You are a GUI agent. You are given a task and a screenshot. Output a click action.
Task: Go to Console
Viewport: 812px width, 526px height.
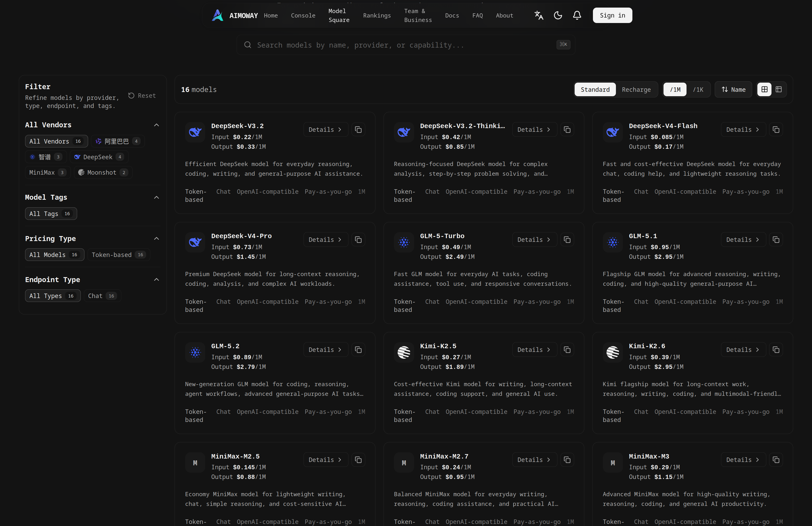click(x=303, y=15)
